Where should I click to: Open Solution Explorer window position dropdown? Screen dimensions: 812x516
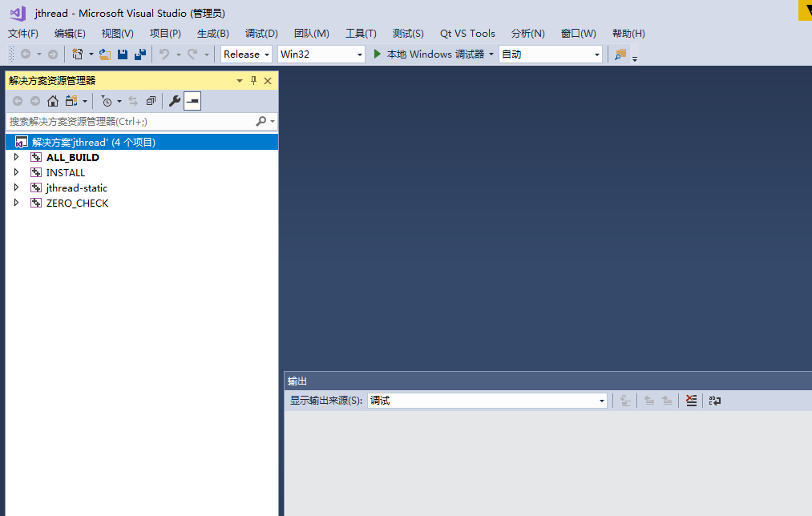pos(239,81)
